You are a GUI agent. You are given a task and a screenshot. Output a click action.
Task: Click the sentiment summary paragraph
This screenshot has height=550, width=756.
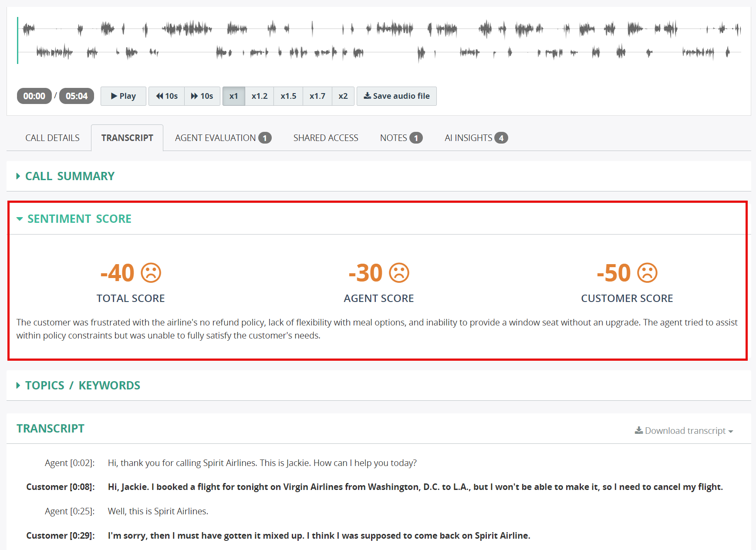click(x=377, y=329)
